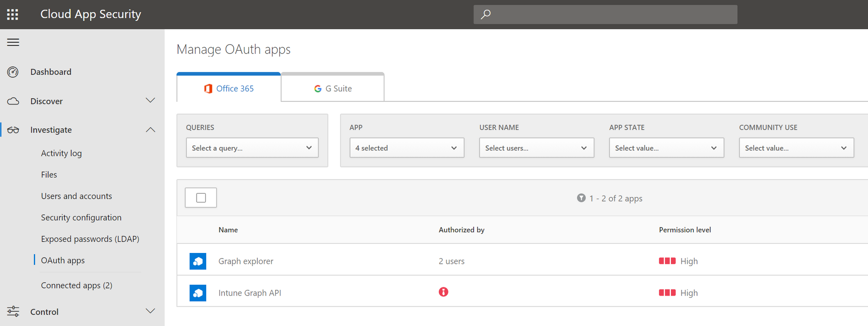Screen dimensions: 868x326
Task: Open the Graph explorer app name
Action: pos(246,261)
